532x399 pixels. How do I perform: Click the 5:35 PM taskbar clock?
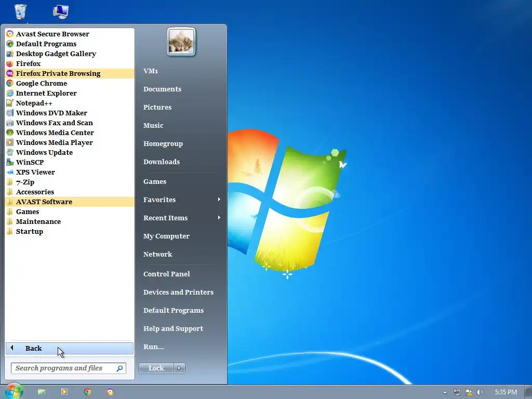click(506, 392)
